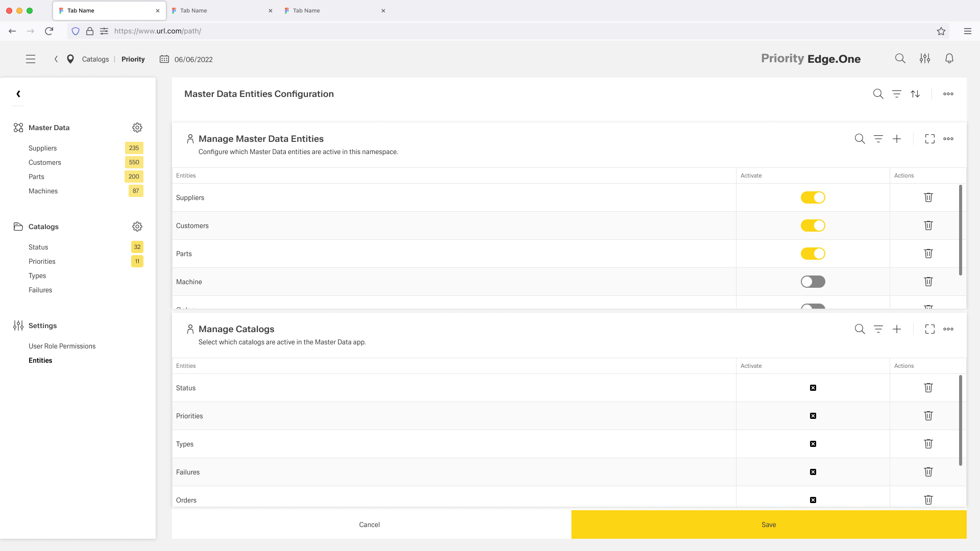Open Failures under Catalogs sidebar
The width and height of the screenshot is (980, 551).
40,290
